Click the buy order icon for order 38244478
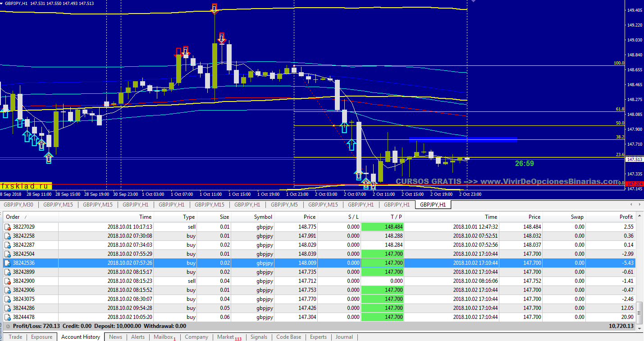The image size is (644, 341). click(x=7, y=317)
